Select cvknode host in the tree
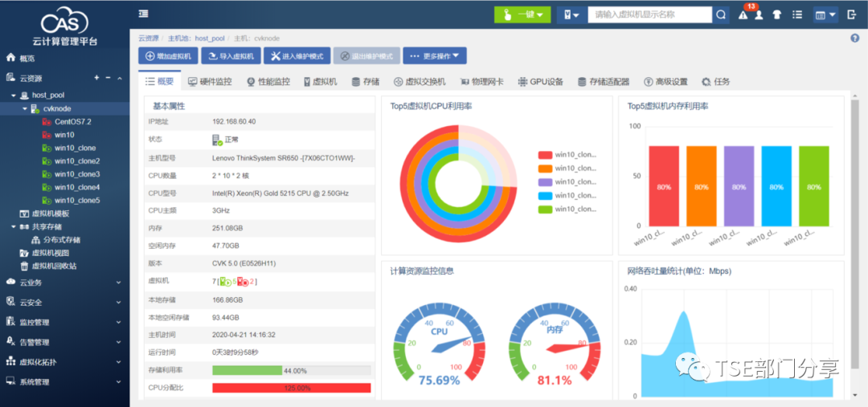The height and width of the screenshot is (407, 868). (57, 108)
